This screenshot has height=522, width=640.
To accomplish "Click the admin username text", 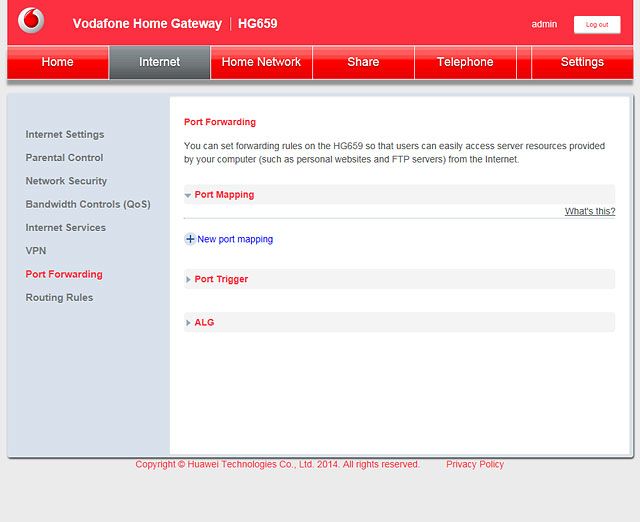I will [544, 24].
